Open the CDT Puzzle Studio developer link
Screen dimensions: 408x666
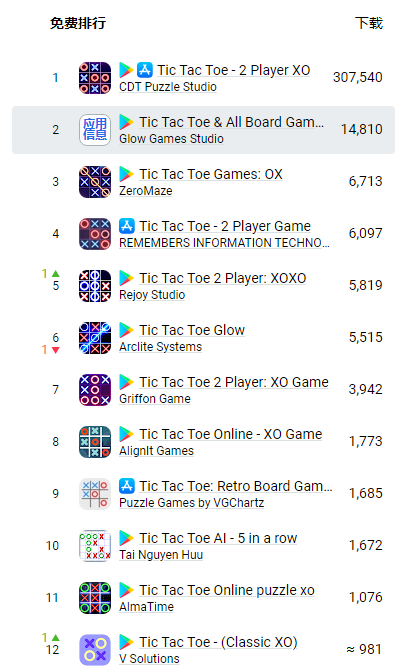tap(168, 87)
